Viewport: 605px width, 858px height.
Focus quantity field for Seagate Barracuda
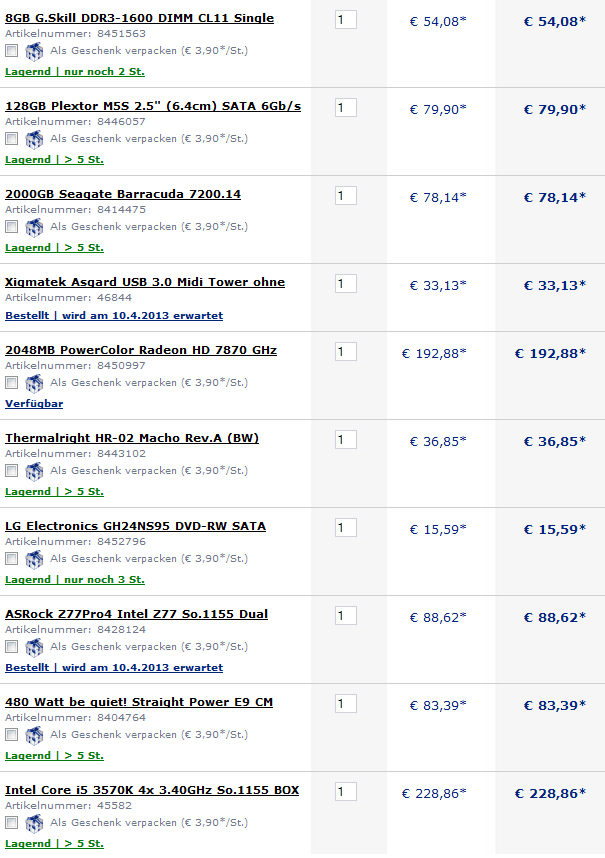pyautogui.click(x=346, y=196)
